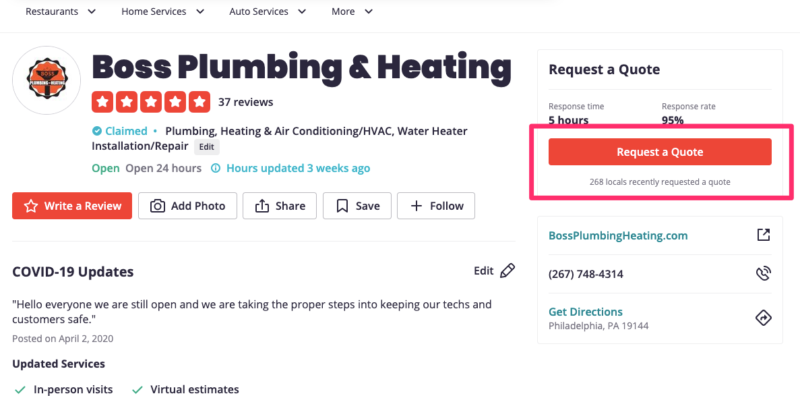Click the external link icon beside BossPlumbingHeating.com
The height and width of the screenshot is (396, 800).
[x=763, y=235]
